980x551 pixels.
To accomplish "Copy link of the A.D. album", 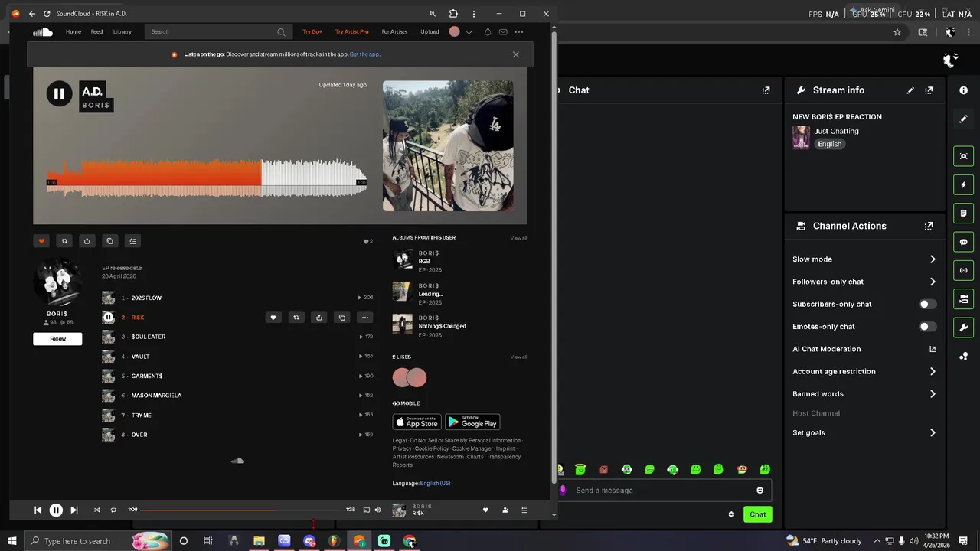I will coord(109,241).
